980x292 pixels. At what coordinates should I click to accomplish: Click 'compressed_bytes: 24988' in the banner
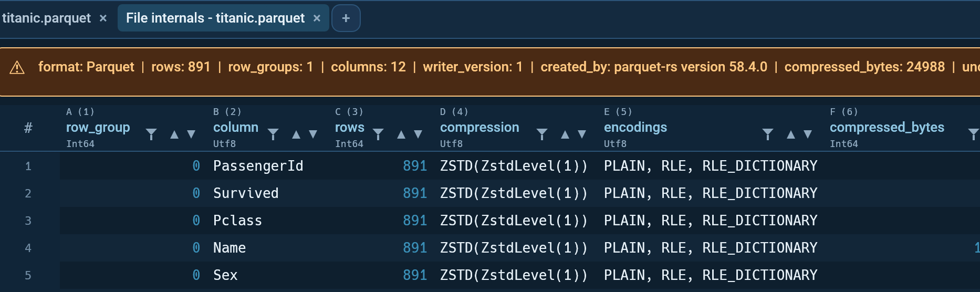864,67
